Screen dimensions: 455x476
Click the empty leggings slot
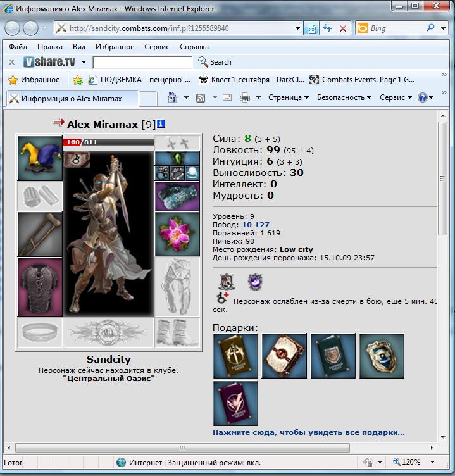(x=177, y=287)
